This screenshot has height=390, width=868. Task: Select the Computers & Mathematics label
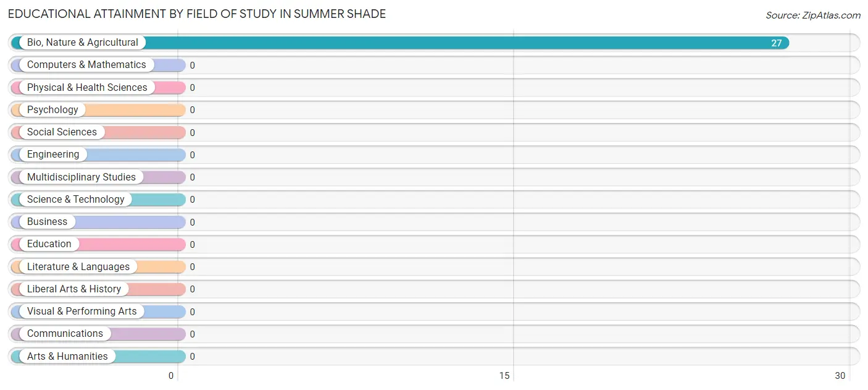(x=86, y=65)
